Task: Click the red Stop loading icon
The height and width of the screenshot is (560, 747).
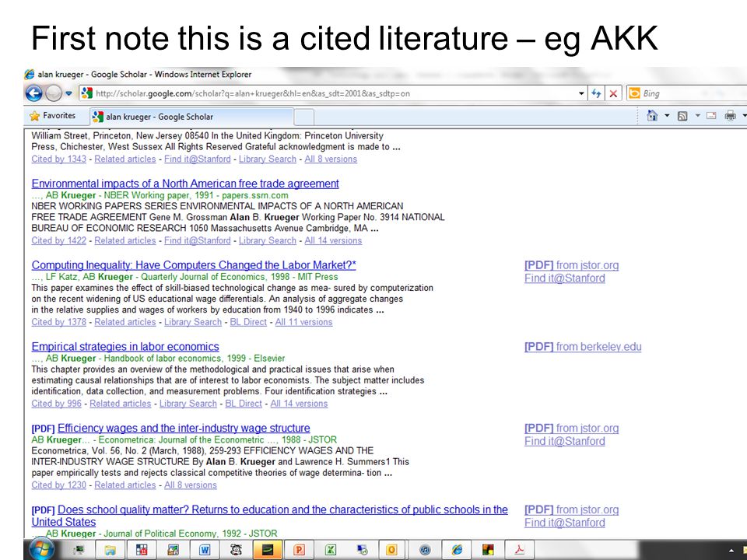Action: 614,94
